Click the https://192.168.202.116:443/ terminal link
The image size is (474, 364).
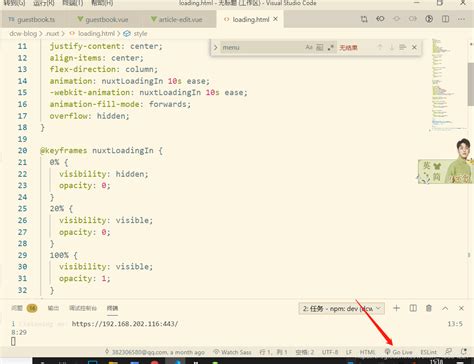(x=125, y=324)
